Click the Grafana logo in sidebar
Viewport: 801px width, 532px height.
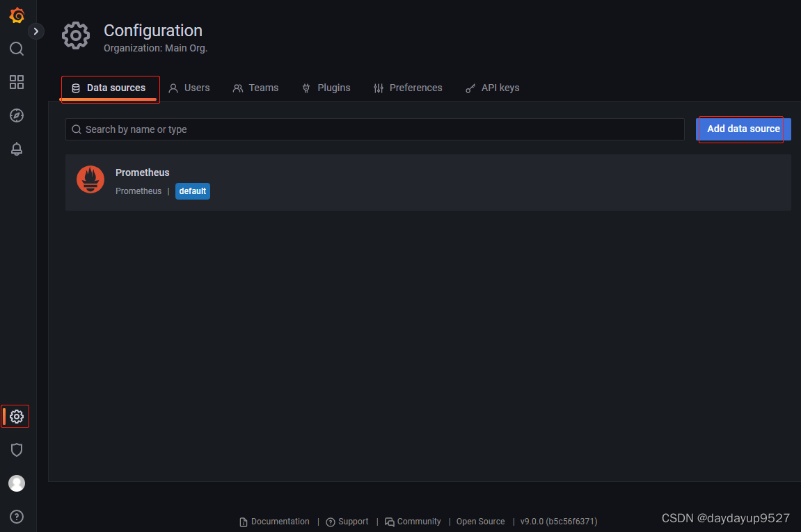pos(17,15)
